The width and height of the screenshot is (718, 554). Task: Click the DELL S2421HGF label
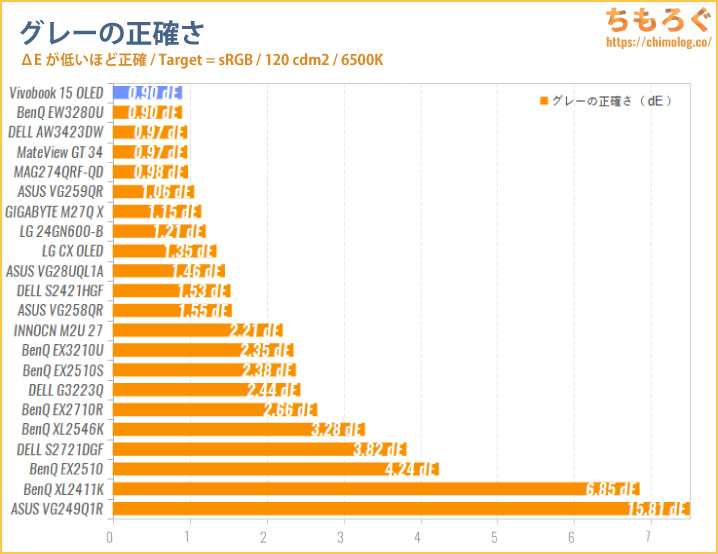[x=60, y=291]
